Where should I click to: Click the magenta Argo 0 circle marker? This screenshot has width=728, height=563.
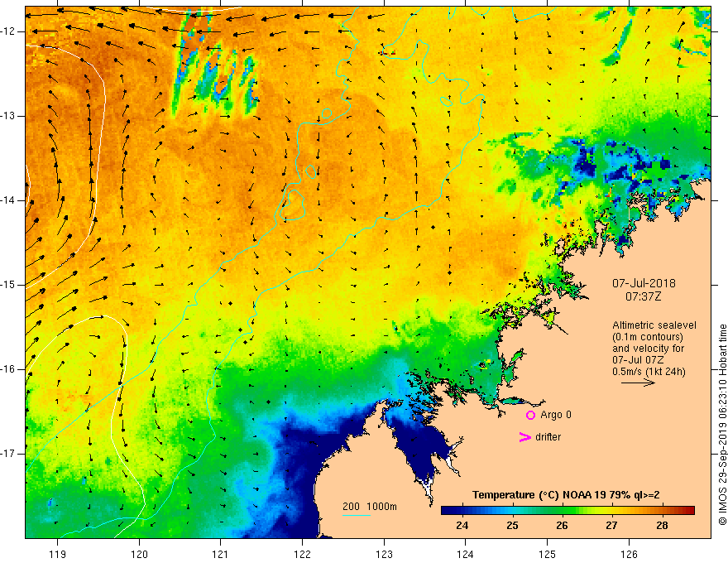pos(530,416)
